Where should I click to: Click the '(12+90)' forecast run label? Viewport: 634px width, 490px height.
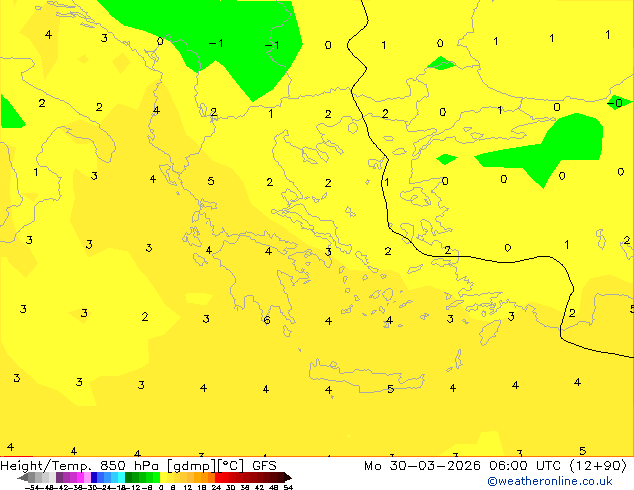pyautogui.click(x=598, y=466)
